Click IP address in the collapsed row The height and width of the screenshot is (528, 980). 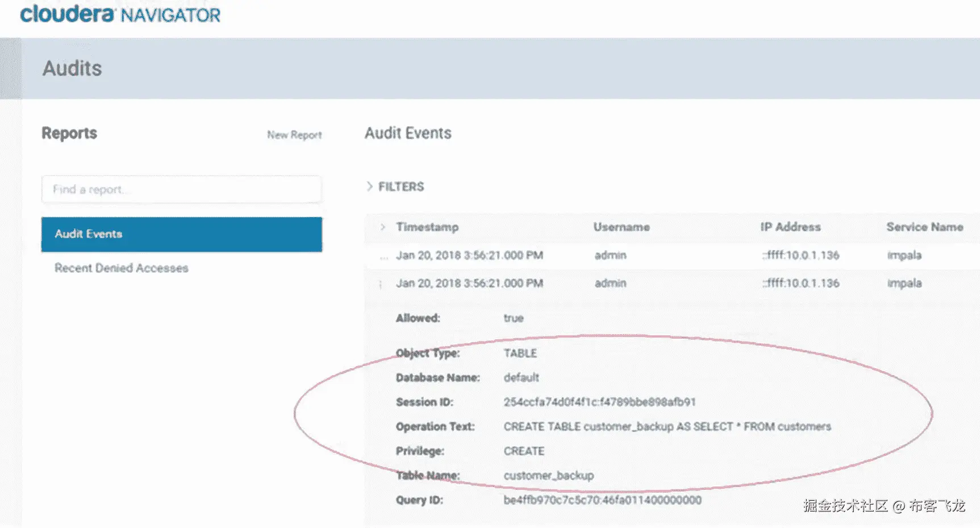tap(800, 255)
